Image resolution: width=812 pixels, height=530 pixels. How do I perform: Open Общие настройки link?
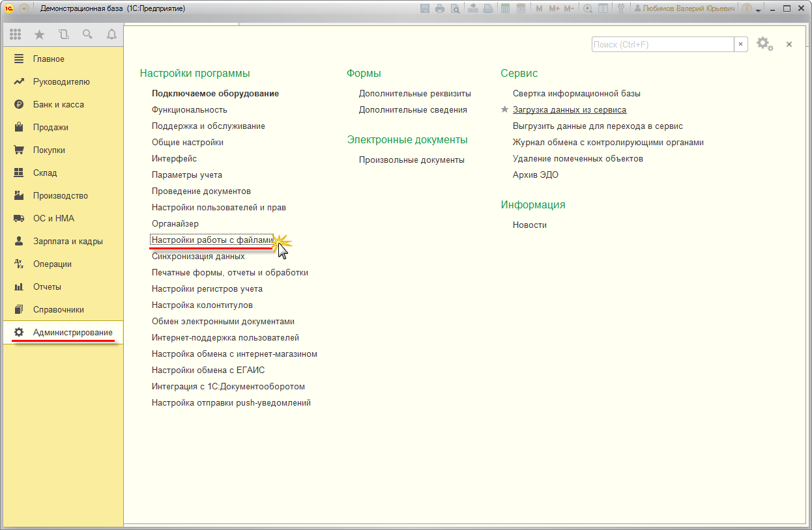[188, 142]
